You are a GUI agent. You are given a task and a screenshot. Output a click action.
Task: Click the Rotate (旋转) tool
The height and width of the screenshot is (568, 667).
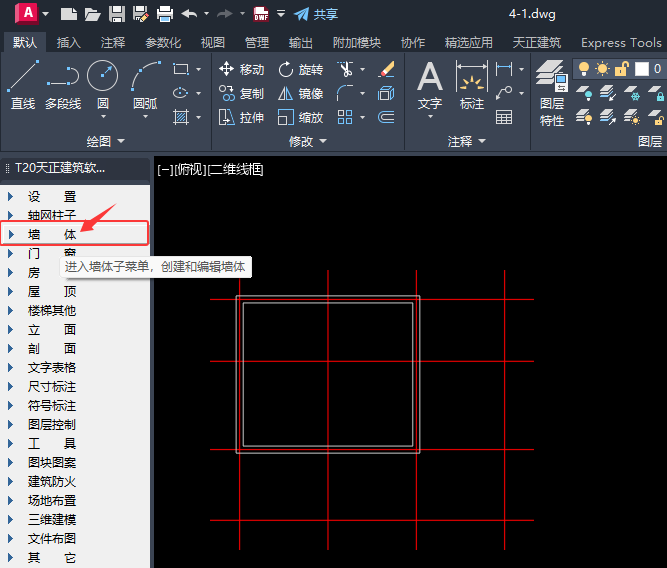(x=300, y=69)
